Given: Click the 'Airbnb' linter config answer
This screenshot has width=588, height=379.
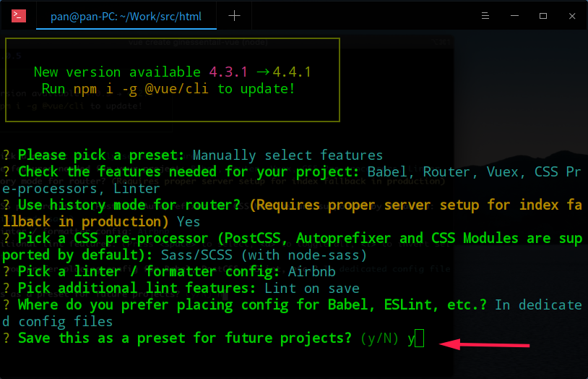Looking at the screenshot, I should coord(313,271).
